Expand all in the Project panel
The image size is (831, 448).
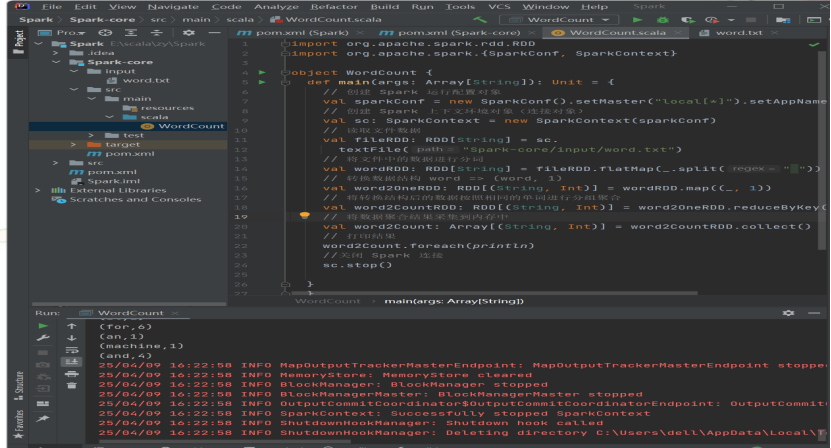(x=131, y=32)
